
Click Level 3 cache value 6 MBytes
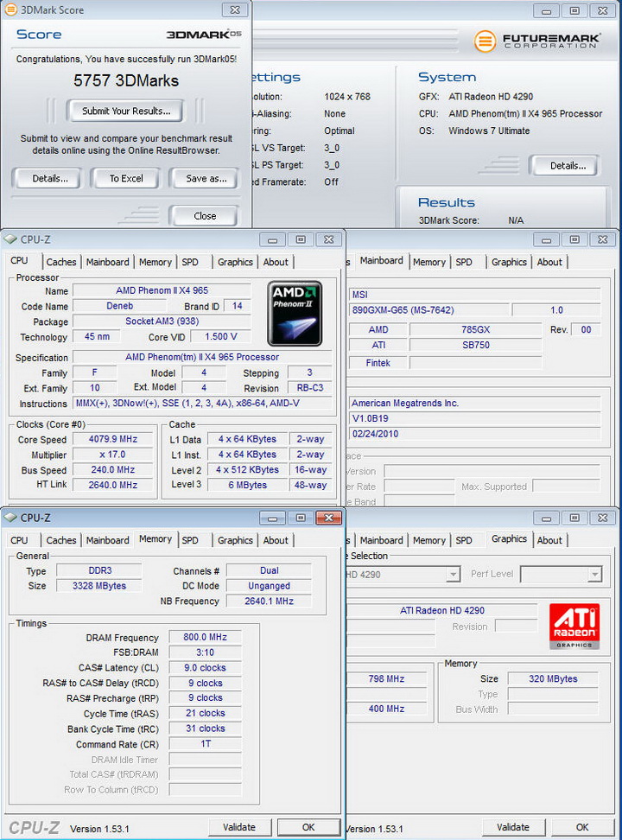(x=248, y=485)
